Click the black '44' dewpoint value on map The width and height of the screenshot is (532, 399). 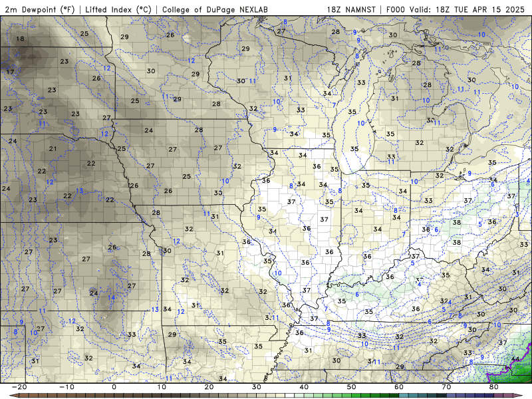pos(515,358)
